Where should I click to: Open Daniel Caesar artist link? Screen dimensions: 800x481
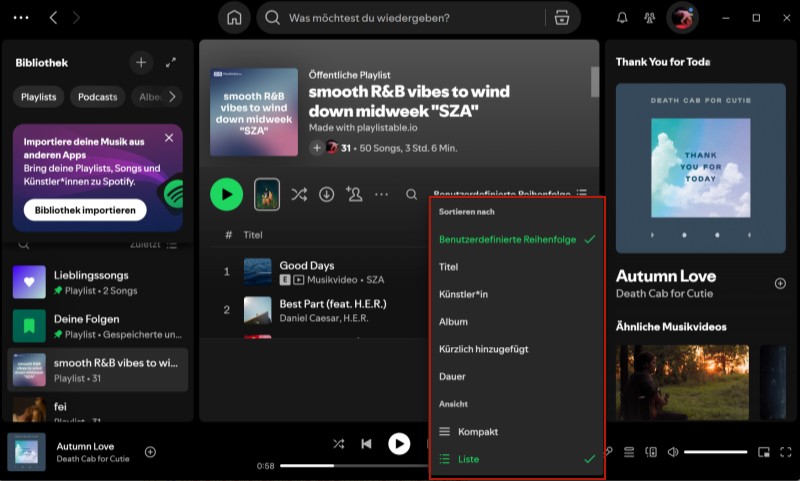307,318
